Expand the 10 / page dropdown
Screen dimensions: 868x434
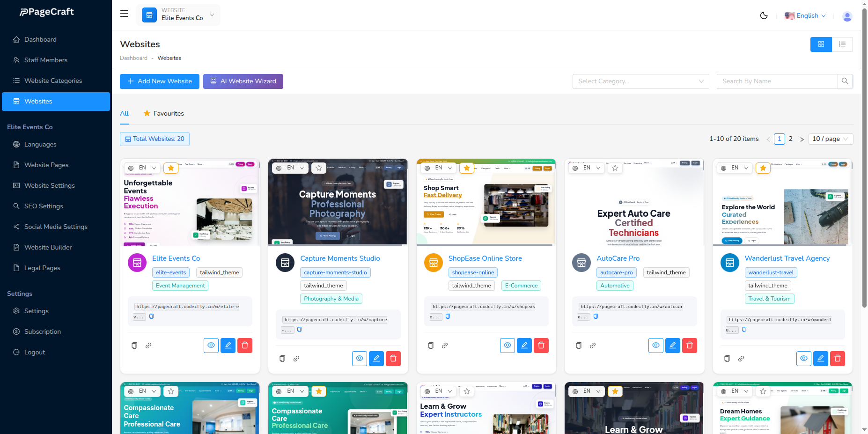pos(831,139)
